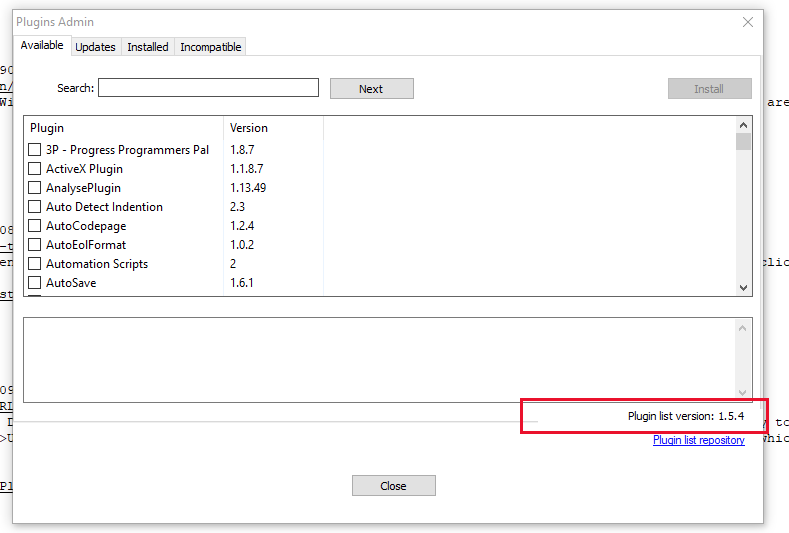Enable the AnalysePlugin checkbox
This screenshot has width=789, height=533.
click(x=34, y=188)
